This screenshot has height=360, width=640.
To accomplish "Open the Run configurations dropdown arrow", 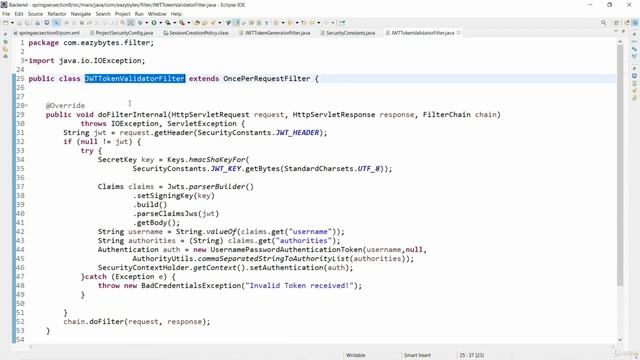I will click(160, 23).
